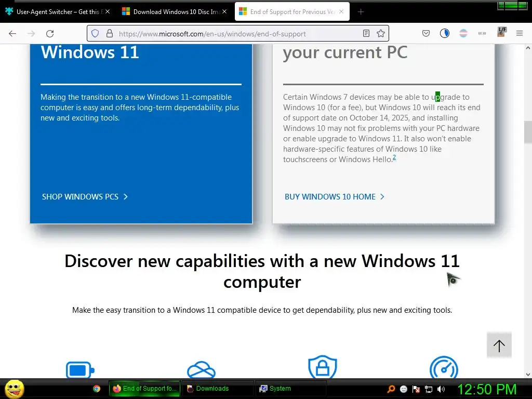This screenshot has height=399, width=532.
Task: Toggle reader view in address bar
Action: click(x=366, y=33)
